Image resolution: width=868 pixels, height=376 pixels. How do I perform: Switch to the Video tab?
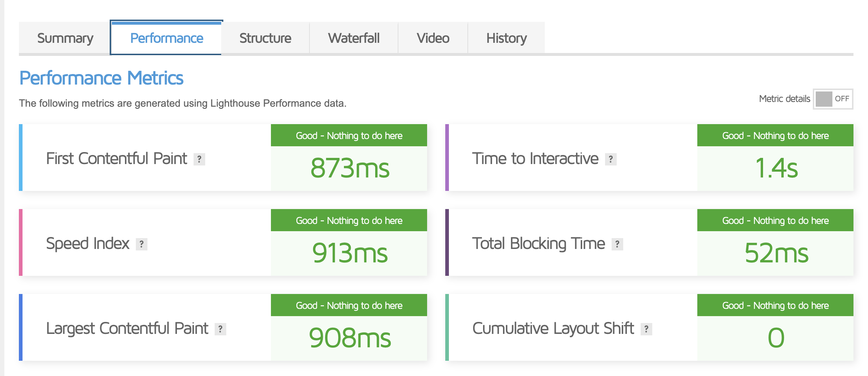tap(433, 37)
